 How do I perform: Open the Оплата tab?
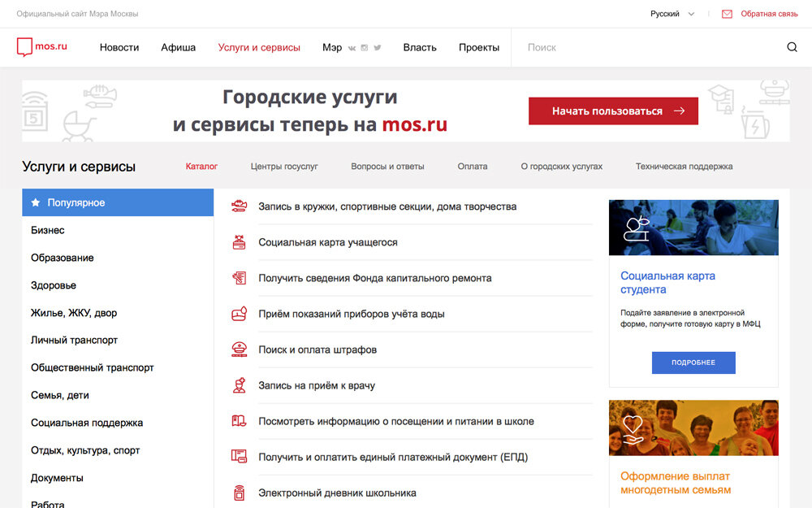tap(472, 166)
